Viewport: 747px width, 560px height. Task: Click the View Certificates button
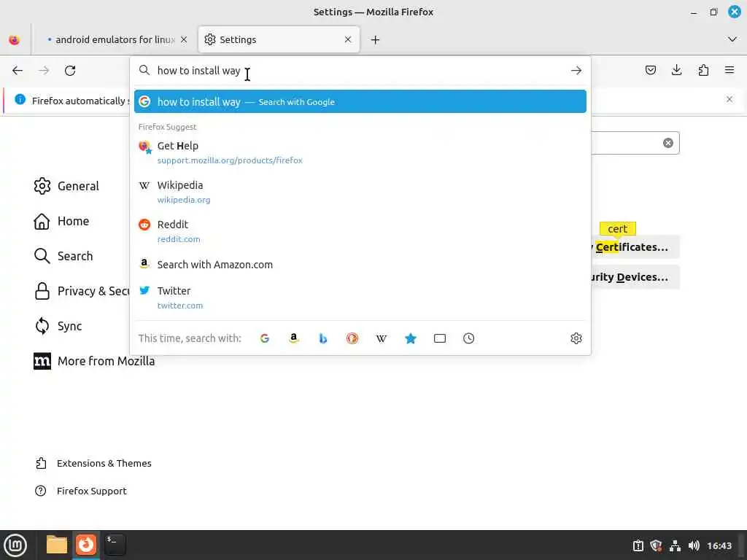point(635,247)
